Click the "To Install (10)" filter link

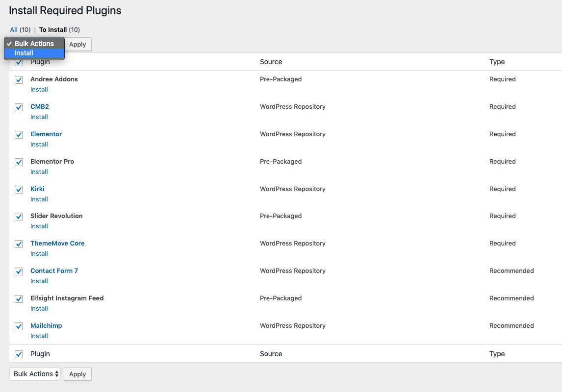coord(53,29)
